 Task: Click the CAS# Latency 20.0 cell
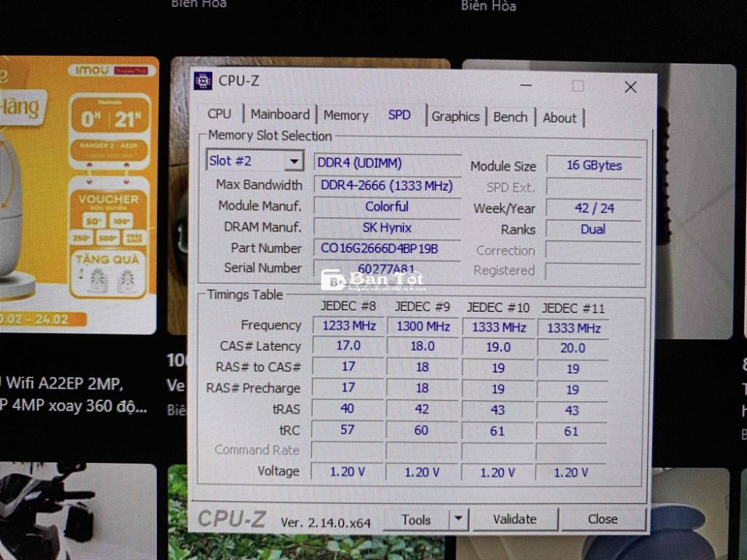point(573,348)
